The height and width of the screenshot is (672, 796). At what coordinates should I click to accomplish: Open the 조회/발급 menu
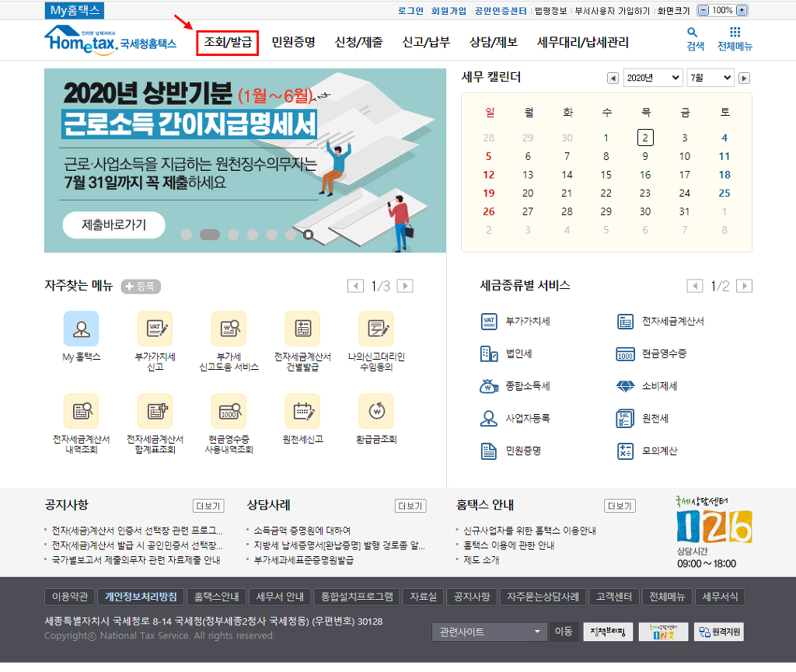point(228,43)
